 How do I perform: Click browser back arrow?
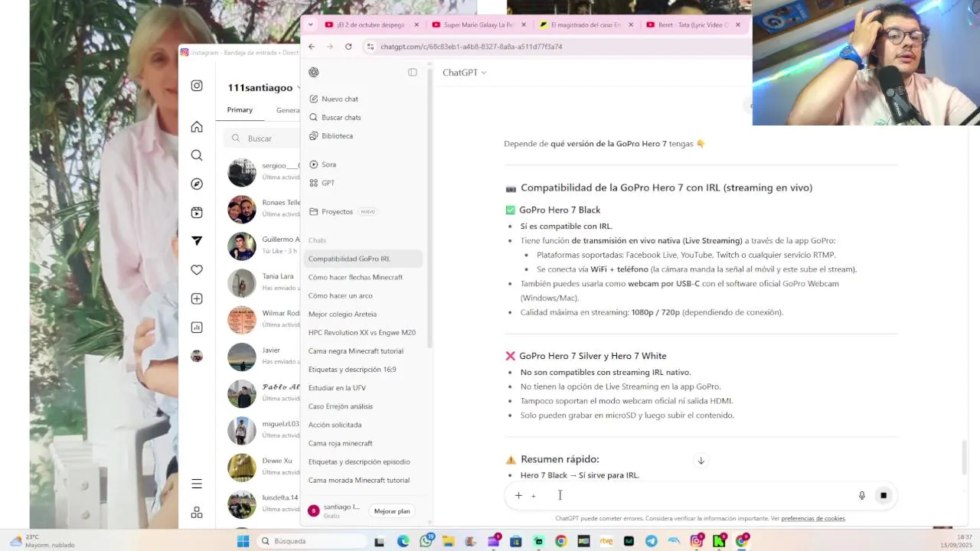(312, 47)
